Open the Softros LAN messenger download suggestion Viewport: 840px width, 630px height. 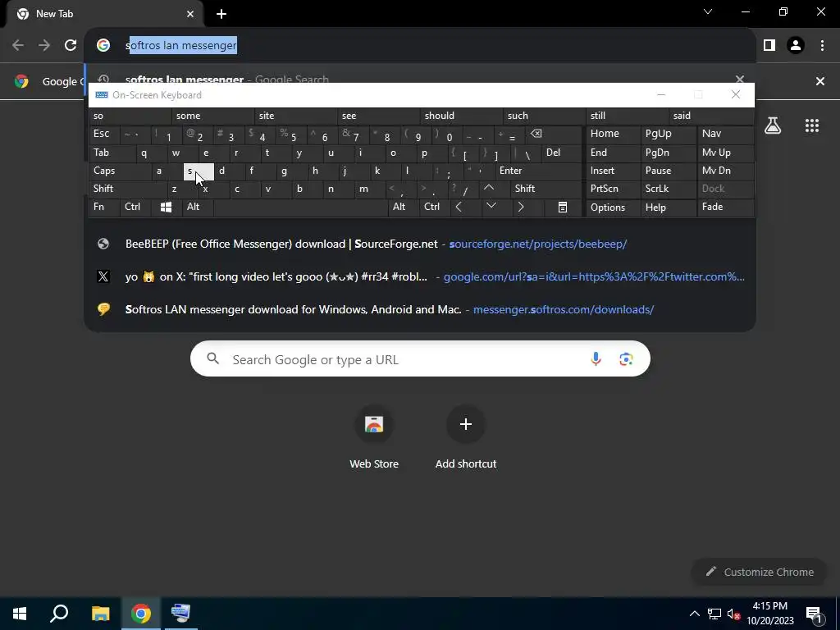click(420, 309)
